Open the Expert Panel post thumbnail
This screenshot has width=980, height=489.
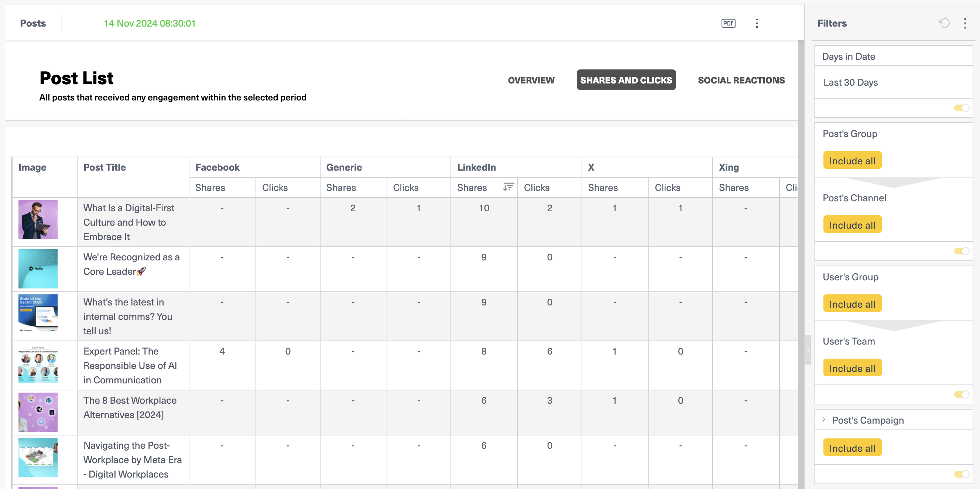click(38, 363)
